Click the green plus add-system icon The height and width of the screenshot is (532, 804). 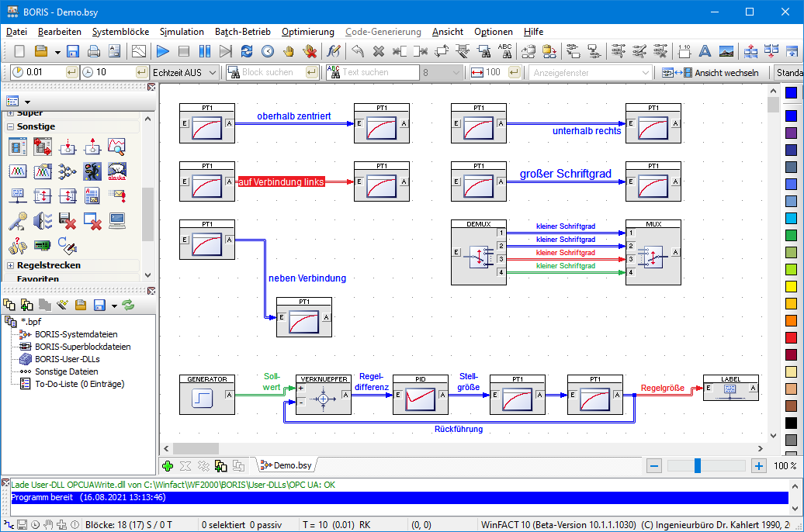pyautogui.click(x=167, y=466)
